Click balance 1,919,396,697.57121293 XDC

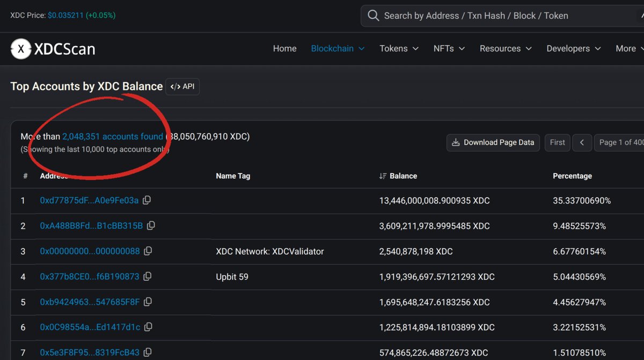pos(437,277)
